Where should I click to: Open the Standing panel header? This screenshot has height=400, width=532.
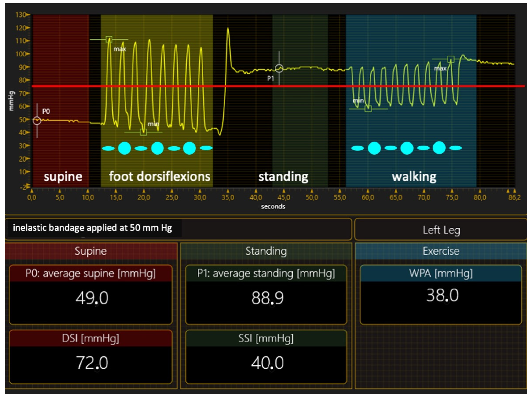[266, 251]
